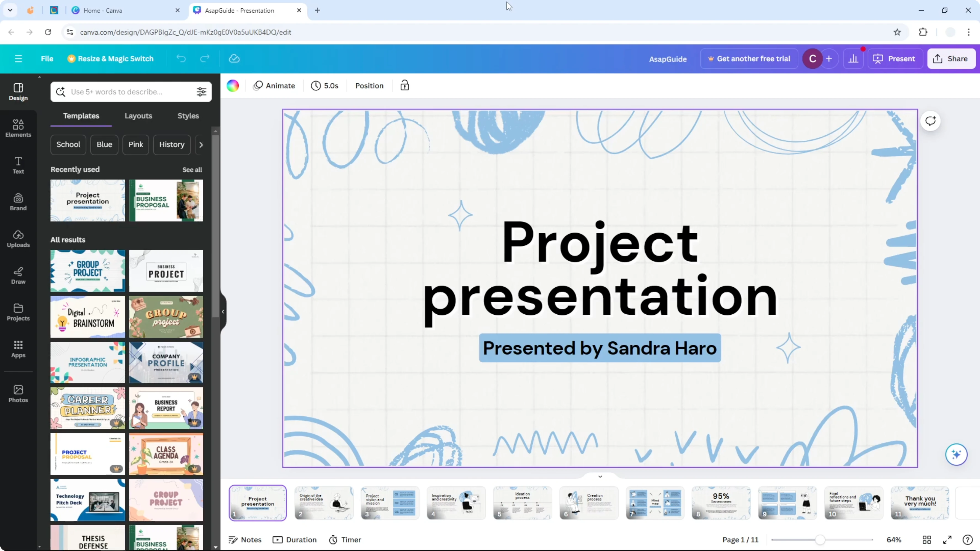Click the redo arrow

pos(205,58)
